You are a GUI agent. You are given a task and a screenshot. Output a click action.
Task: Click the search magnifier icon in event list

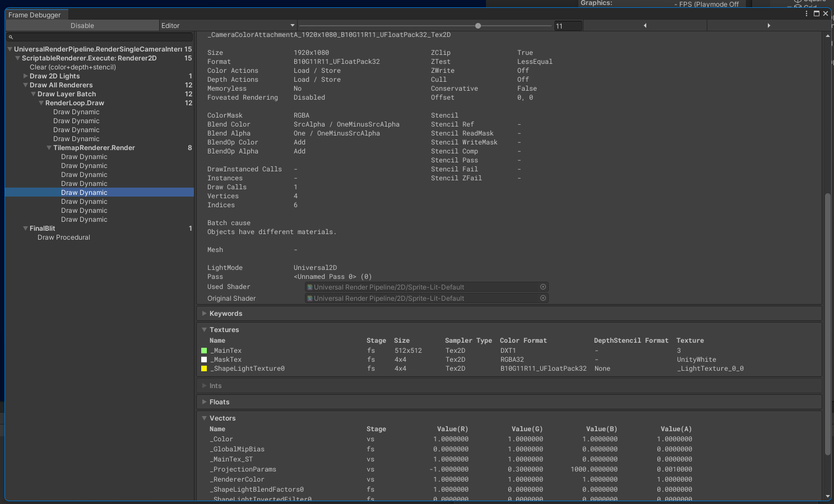point(11,37)
